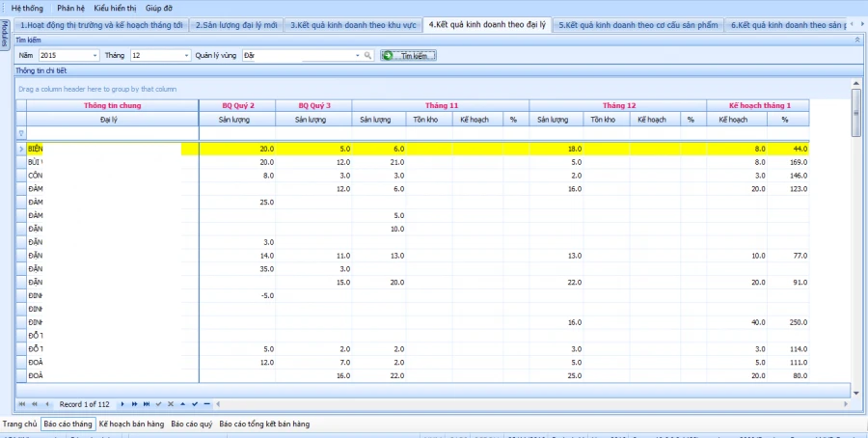Select the cell with value 123.0
The width and height of the screenshot is (868, 438).
point(788,189)
